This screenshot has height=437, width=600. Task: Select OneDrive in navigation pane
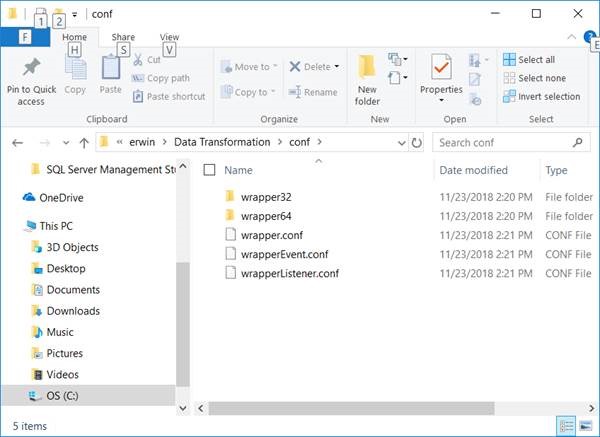pyautogui.click(x=54, y=198)
